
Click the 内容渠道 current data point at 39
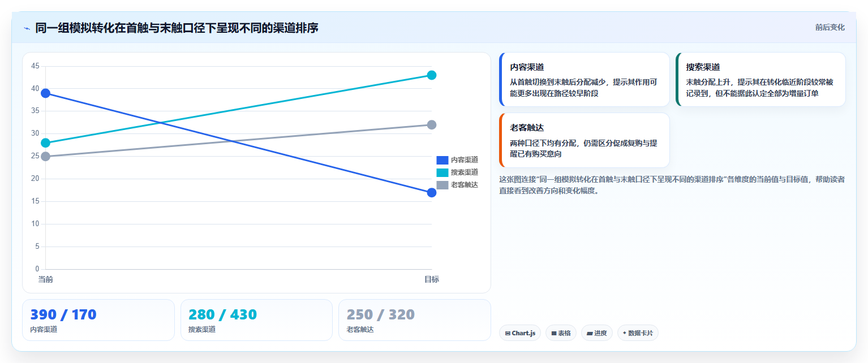[x=45, y=93]
